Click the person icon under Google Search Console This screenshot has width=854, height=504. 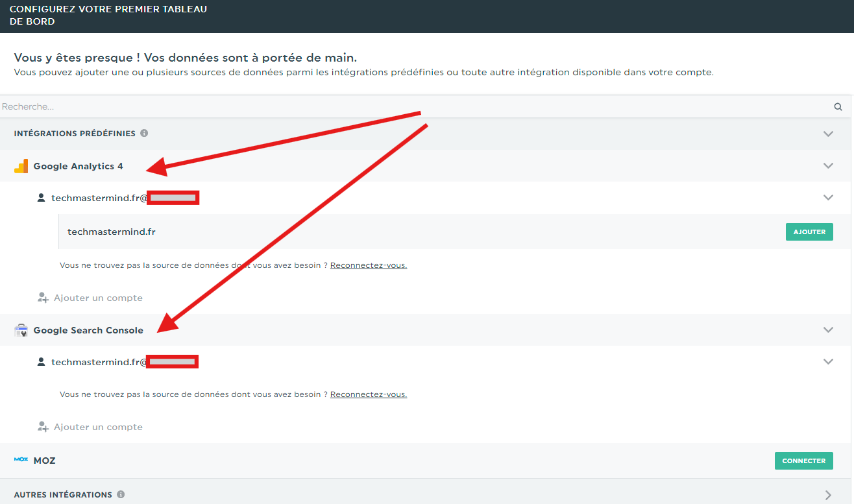pos(41,361)
